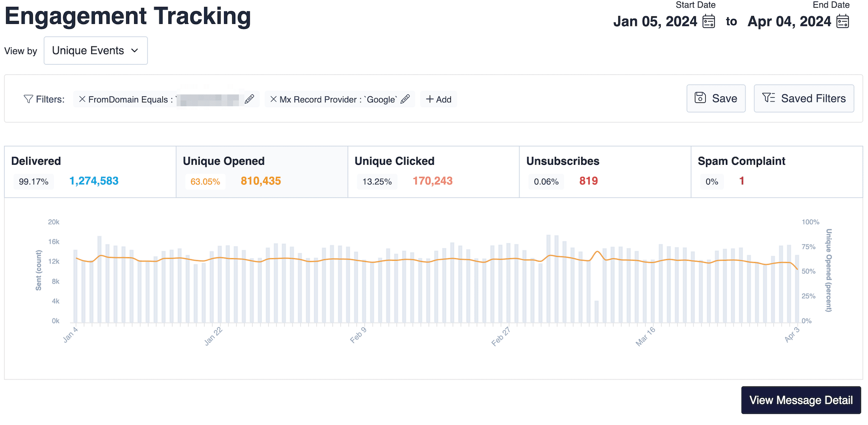Open the Saved Filters list
The width and height of the screenshot is (868, 425).
(804, 98)
